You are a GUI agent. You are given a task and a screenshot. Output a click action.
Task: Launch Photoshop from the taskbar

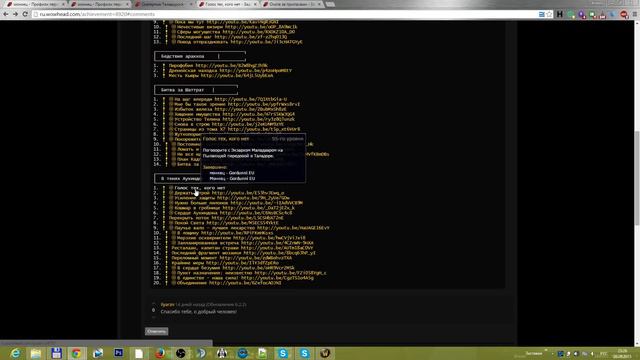[118, 353]
